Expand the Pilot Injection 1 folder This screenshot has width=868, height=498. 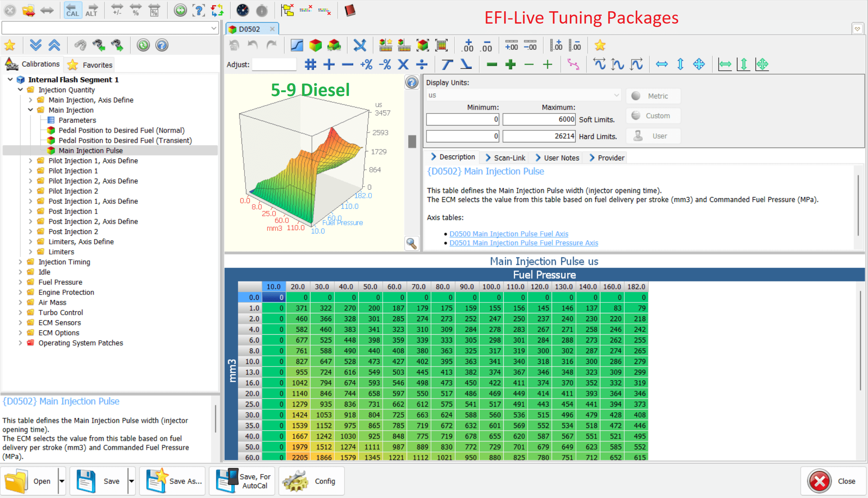click(31, 170)
